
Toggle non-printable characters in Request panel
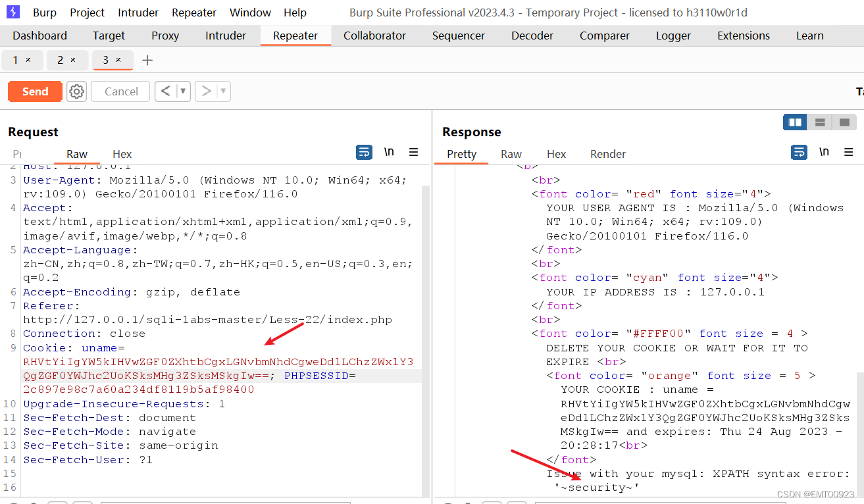[x=389, y=153]
